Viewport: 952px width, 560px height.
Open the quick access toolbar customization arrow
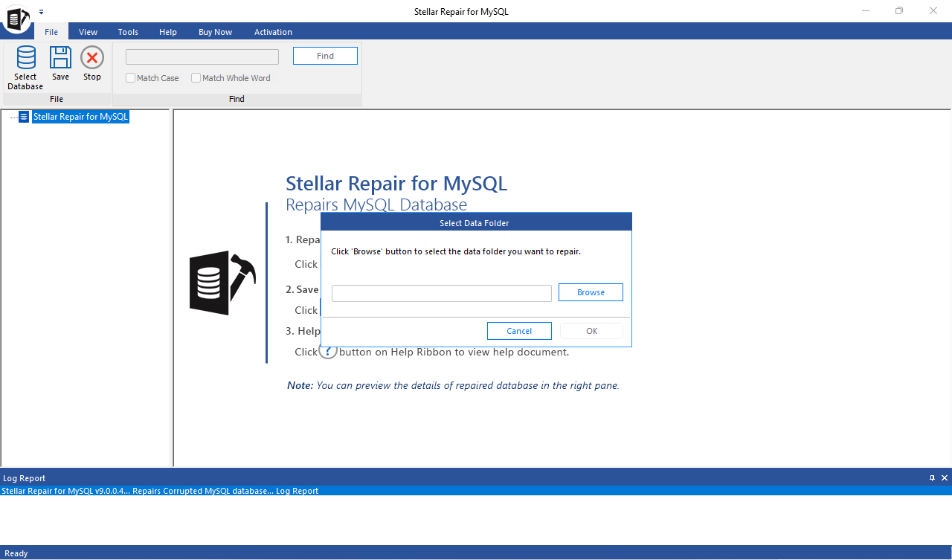[x=42, y=11]
